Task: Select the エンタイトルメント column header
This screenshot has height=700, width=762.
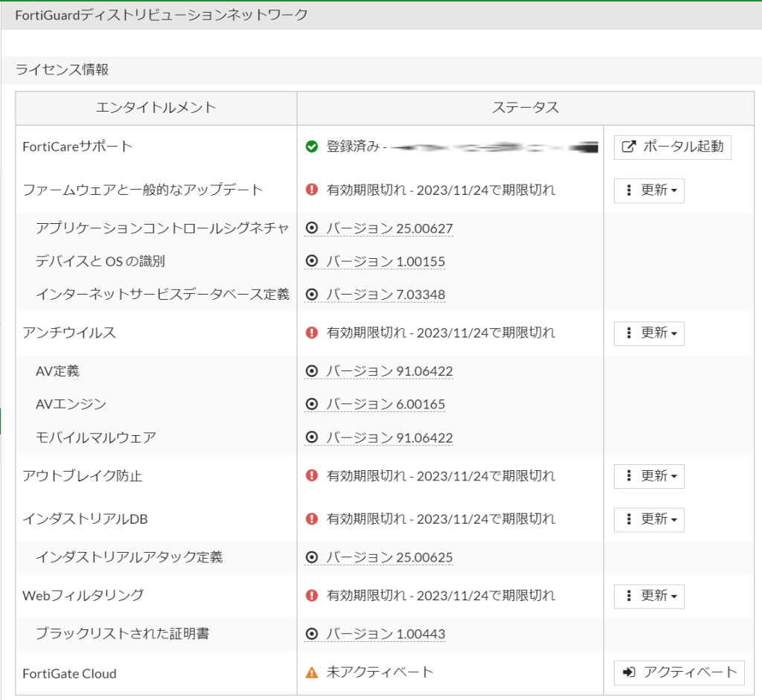Action: [x=156, y=108]
